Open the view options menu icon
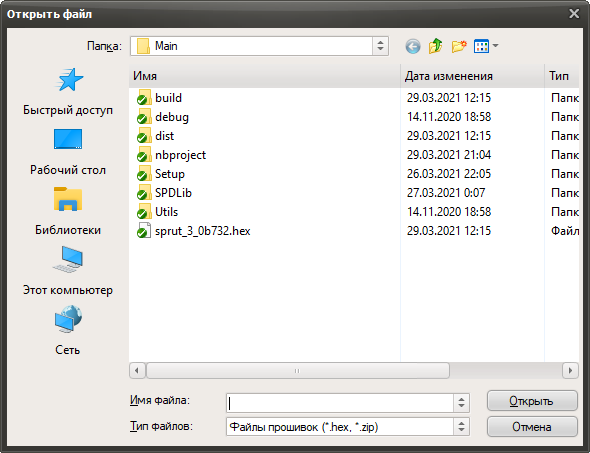590x453 pixels. coord(486,46)
